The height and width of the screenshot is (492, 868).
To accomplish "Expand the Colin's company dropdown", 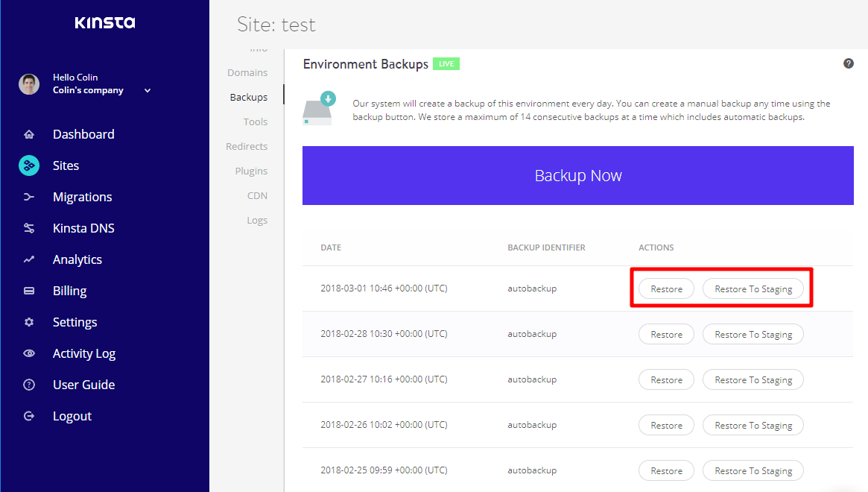I will tap(148, 91).
